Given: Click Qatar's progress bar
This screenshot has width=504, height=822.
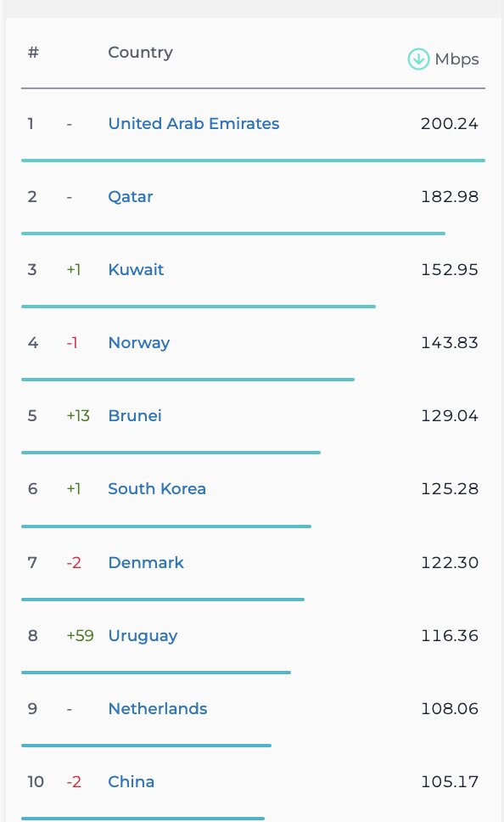Looking at the screenshot, I should coord(233,233).
